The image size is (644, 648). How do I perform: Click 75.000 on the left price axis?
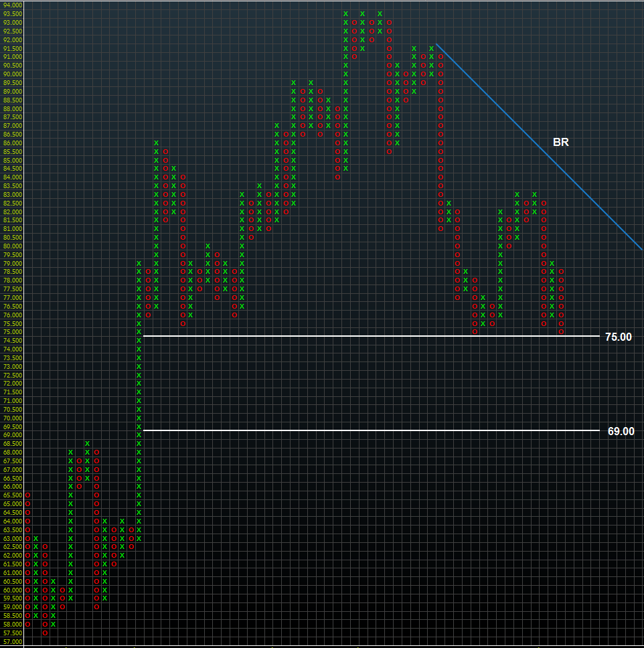pyautogui.click(x=12, y=332)
